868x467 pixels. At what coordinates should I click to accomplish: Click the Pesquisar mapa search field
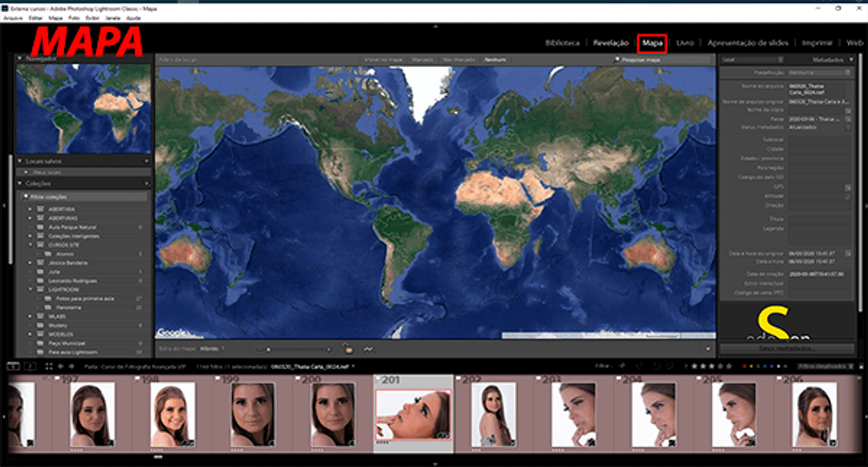(x=663, y=59)
